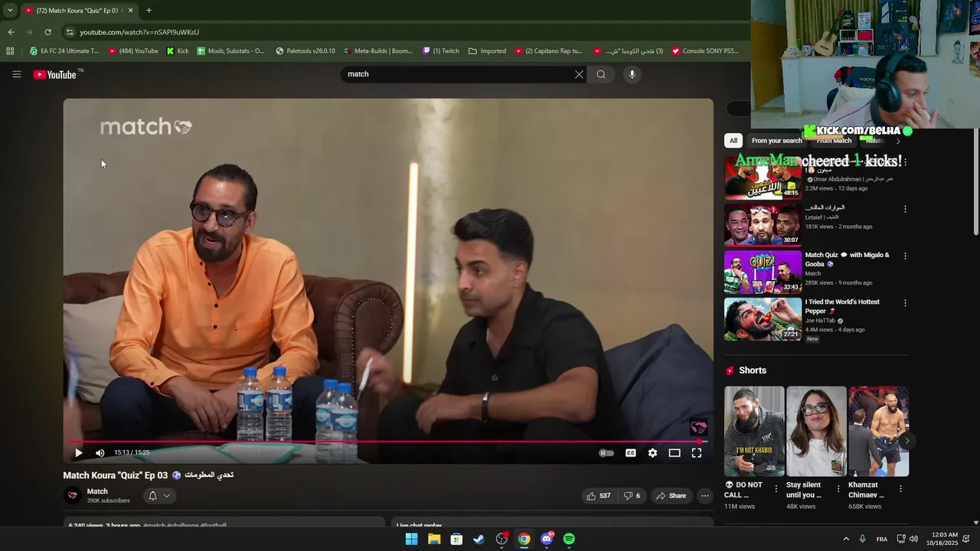Show next shorts with arrow button
Image resolution: width=980 pixels, height=551 pixels.
tap(906, 441)
